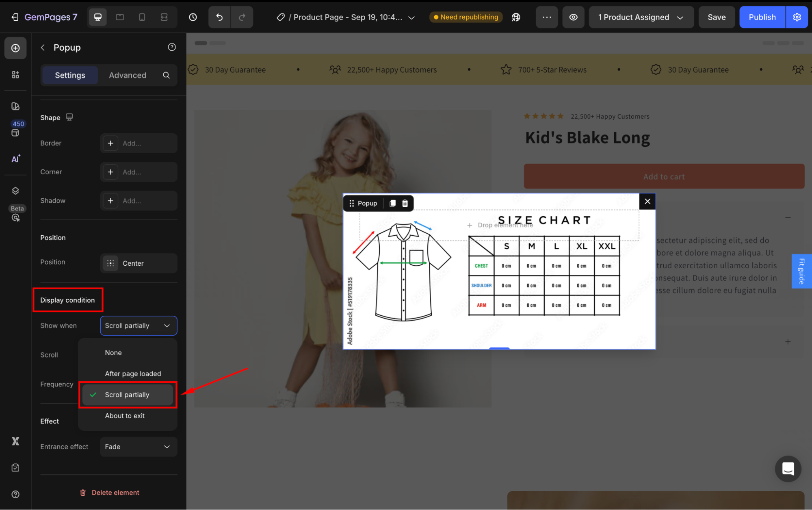812x510 pixels.
Task: Open version history clock icon
Action: (193, 17)
